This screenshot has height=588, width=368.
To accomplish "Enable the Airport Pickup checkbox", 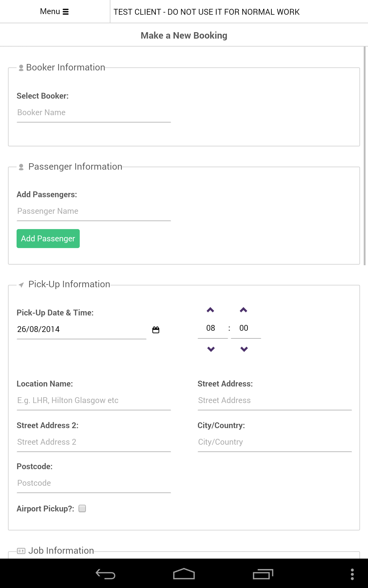I will [82, 508].
